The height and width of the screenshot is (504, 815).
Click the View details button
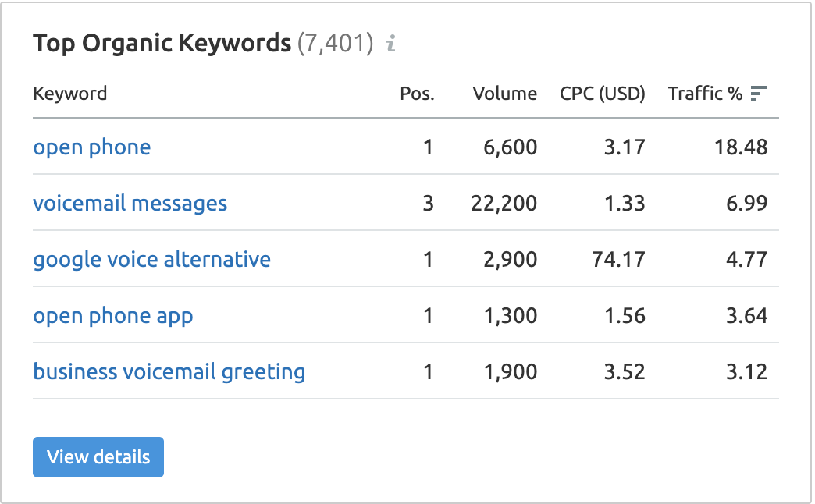[98, 457]
